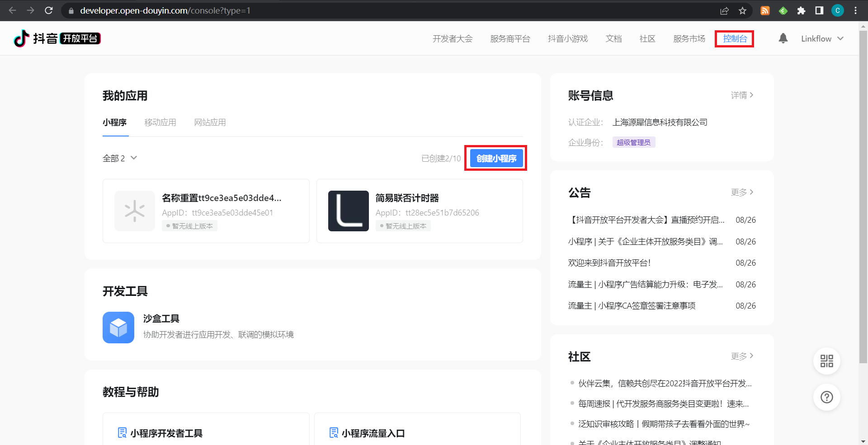This screenshot has width=868, height=445.
Task: Click the 创建小程序 button
Action: pyautogui.click(x=496, y=158)
